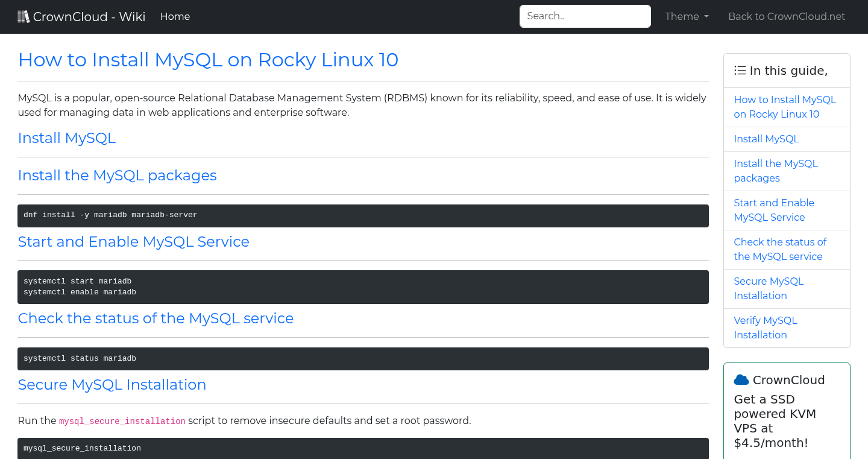Click the blue cloud icon in CrownCloud card
The image size is (868, 459).
pos(741,380)
